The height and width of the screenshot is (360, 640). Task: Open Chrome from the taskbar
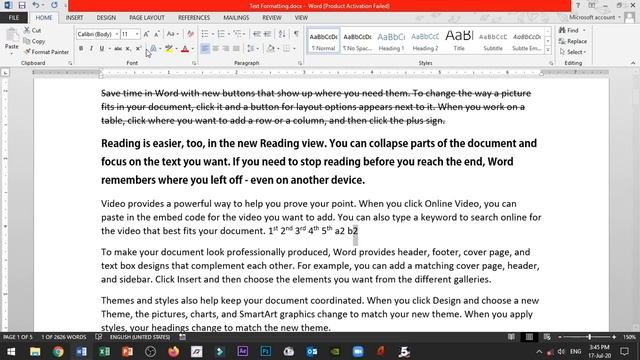pos(58,351)
